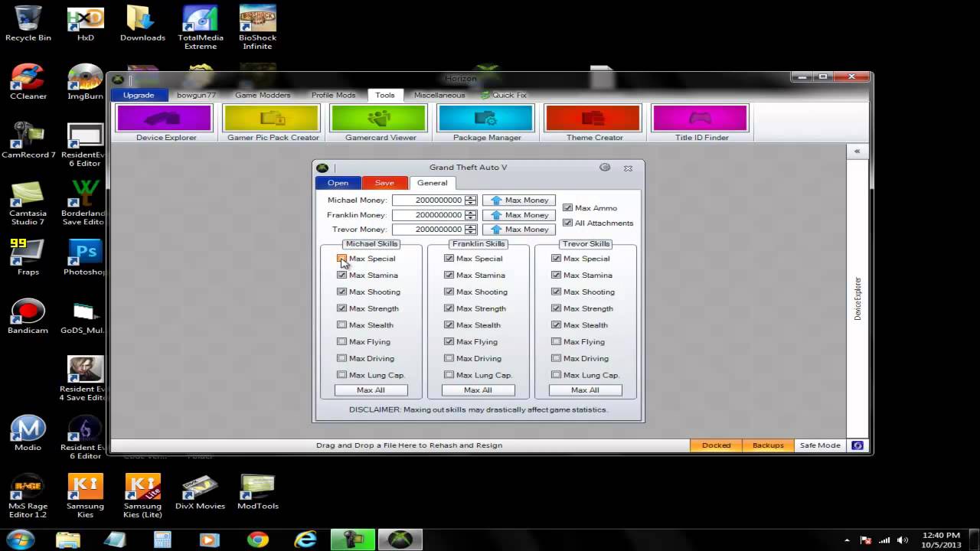The width and height of the screenshot is (980, 551).
Task: Open the Package Manager tile
Action: point(486,122)
